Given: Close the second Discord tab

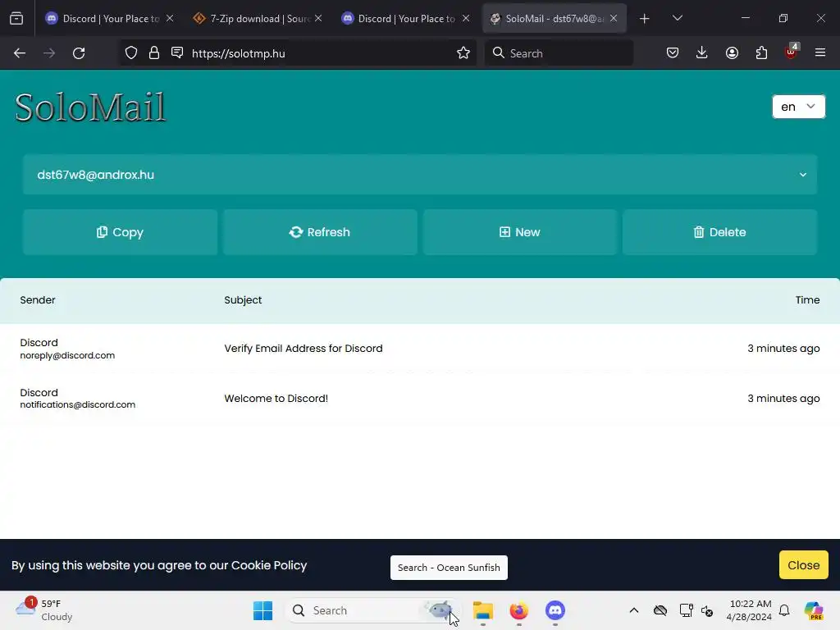Looking at the screenshot, I should tap(466, 18).
